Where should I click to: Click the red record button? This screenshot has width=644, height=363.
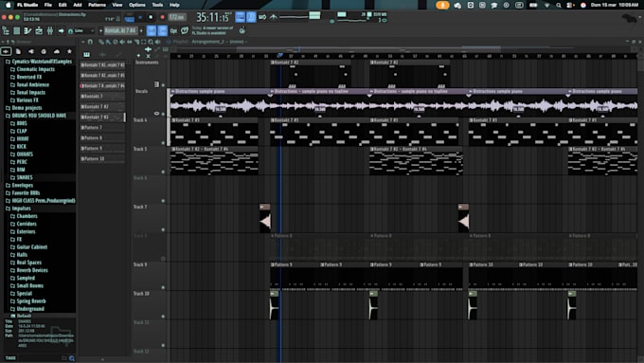click(x=162, y=17)
